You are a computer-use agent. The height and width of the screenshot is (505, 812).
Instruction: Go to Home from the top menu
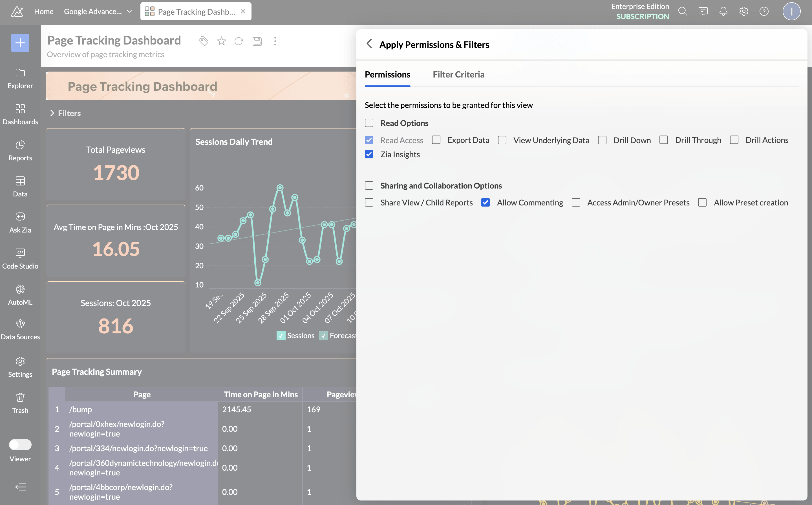(x=43, y=11)
